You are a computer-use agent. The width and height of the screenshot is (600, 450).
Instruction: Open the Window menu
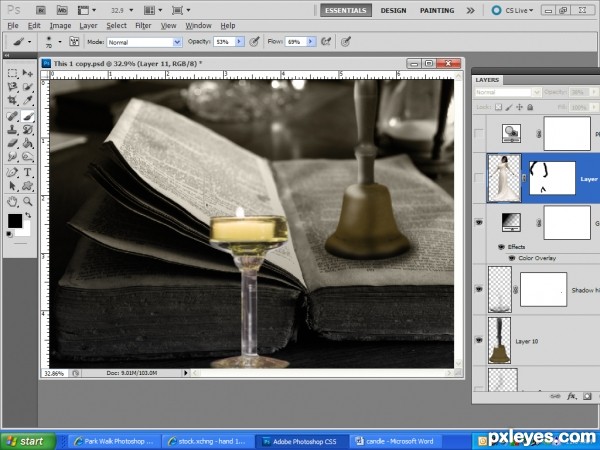198,26
